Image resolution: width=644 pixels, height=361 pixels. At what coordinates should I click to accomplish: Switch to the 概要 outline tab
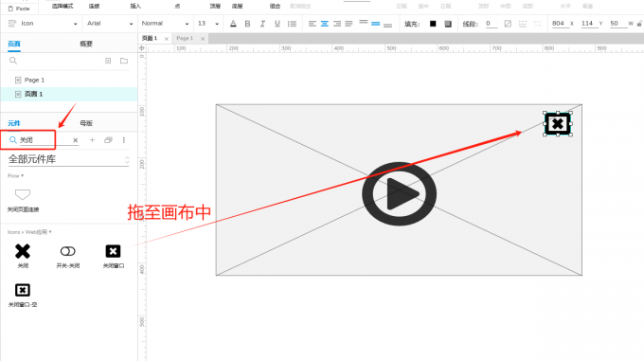(x=86, y=44)
